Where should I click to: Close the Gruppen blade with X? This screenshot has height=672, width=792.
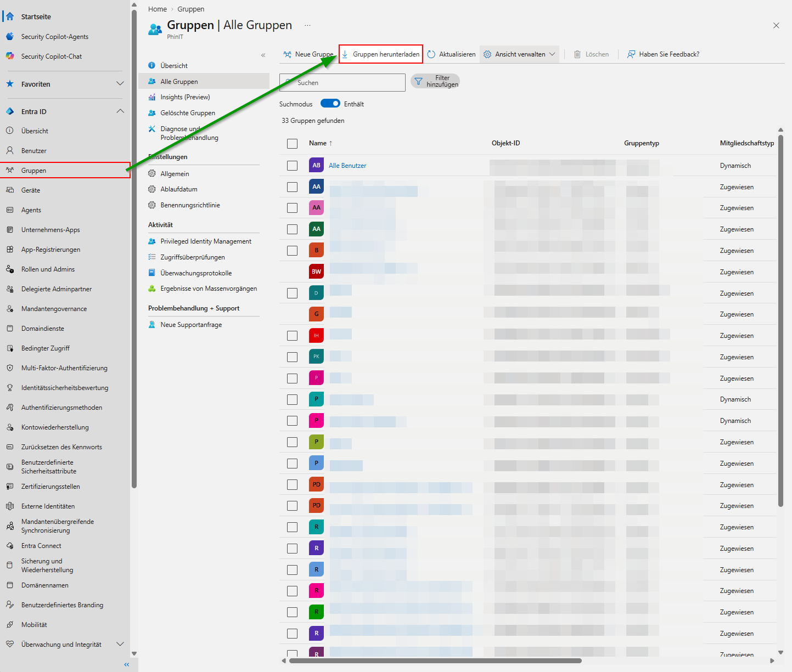coord(776,25)
